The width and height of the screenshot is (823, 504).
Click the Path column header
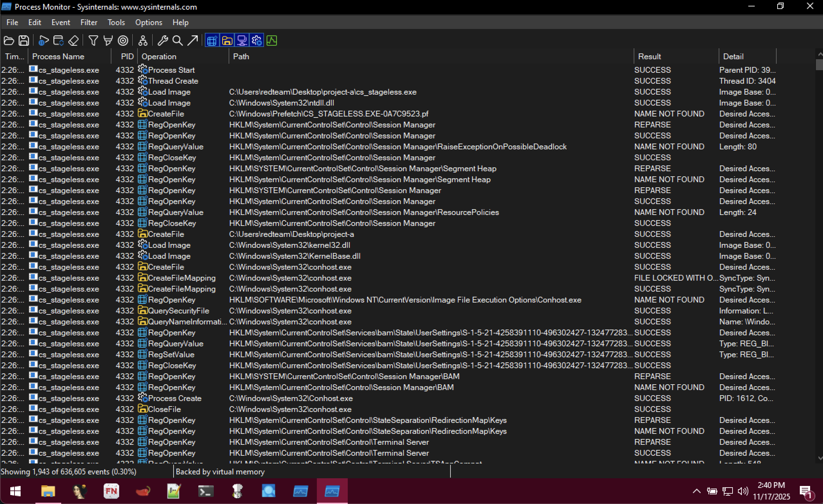431,56
